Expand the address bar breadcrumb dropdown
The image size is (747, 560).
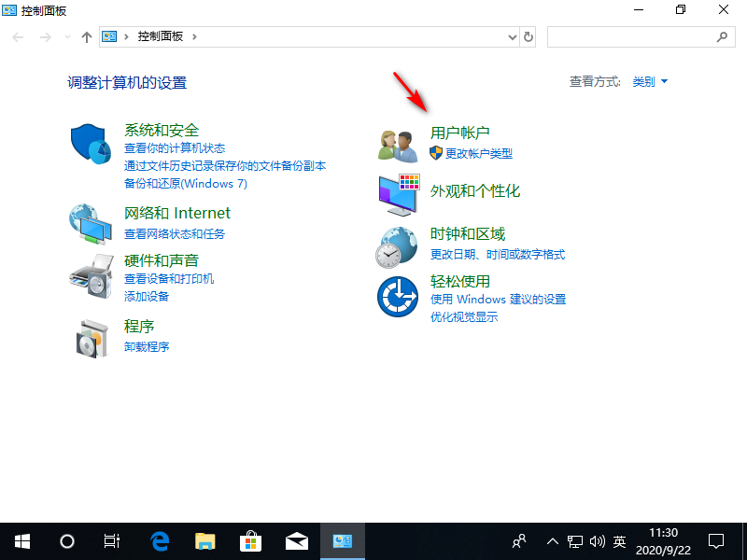512,36
